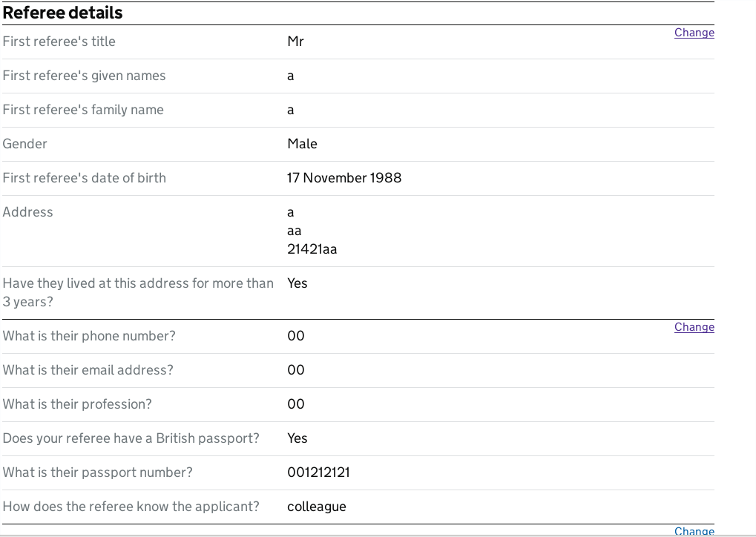Click the 'What is their phone number?' label

click(89, 336)
